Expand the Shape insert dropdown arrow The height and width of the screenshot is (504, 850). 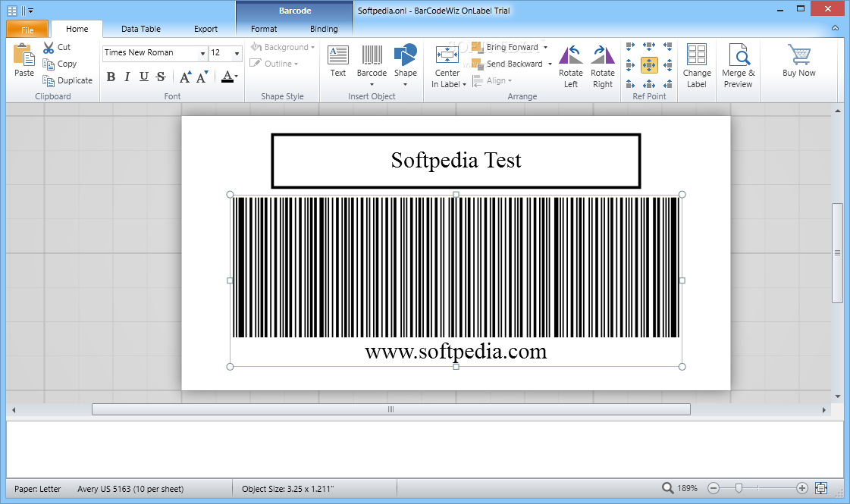(406, 85)
